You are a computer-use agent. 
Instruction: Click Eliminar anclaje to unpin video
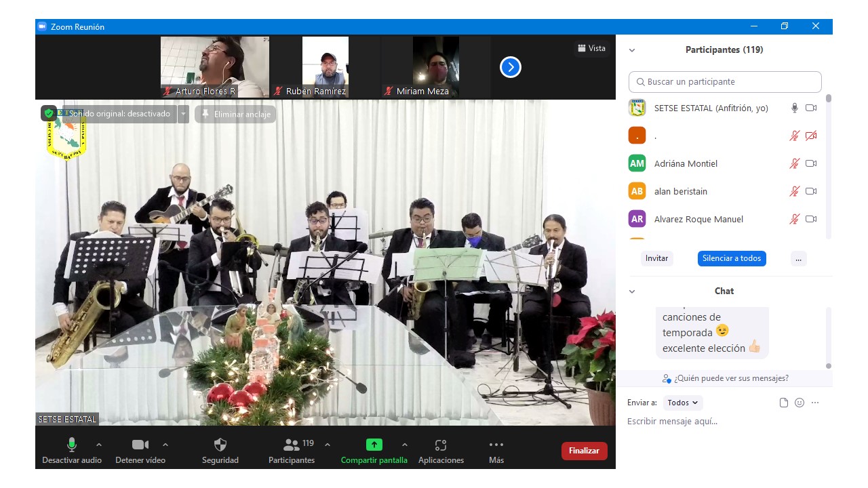coord(235,114)
